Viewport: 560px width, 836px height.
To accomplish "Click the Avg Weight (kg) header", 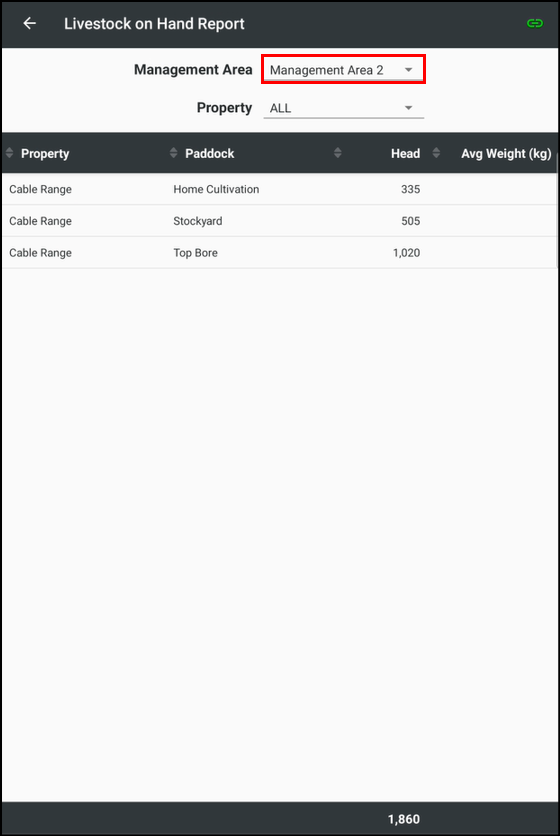I will pyautogui.click(x=506, y=154).
